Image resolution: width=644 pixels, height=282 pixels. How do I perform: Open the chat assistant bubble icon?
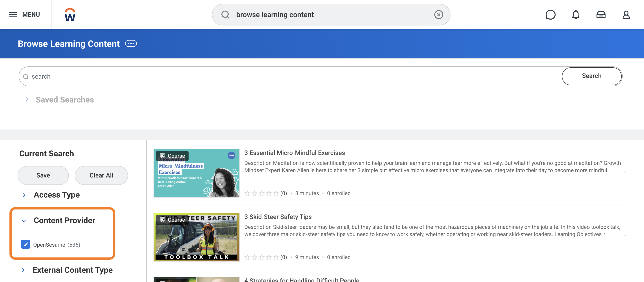[x=550, y=14]
